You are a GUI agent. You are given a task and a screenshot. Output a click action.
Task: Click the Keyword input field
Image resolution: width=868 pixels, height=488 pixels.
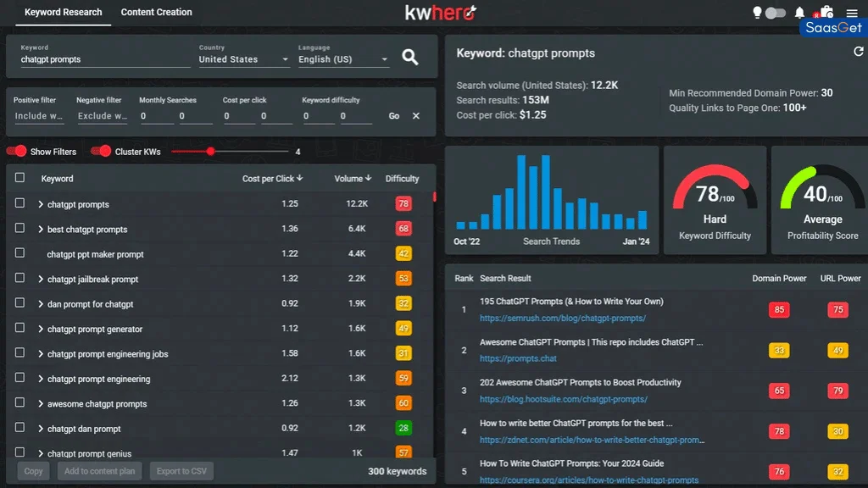105,59
